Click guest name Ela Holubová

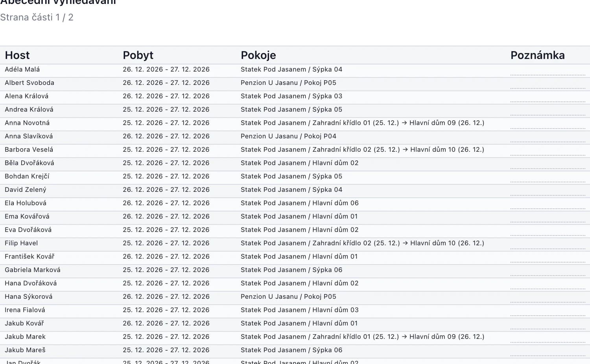26,203
